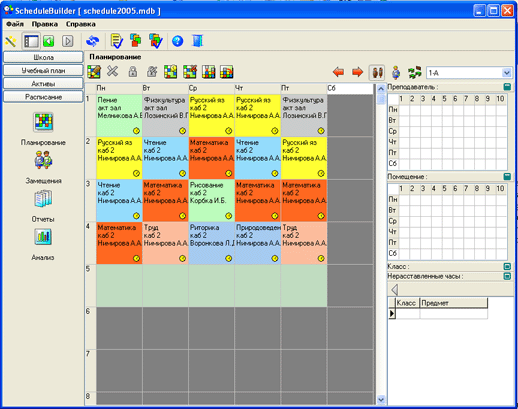Open help via blue question mark icon
The image size is (518, 409).
point(178,41)
